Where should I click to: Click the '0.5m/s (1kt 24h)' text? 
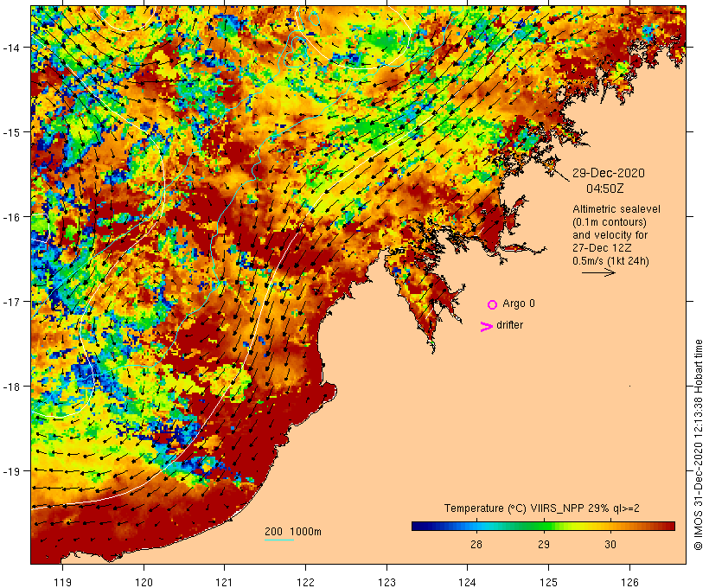pyautogui.click(x=611, y=261)
